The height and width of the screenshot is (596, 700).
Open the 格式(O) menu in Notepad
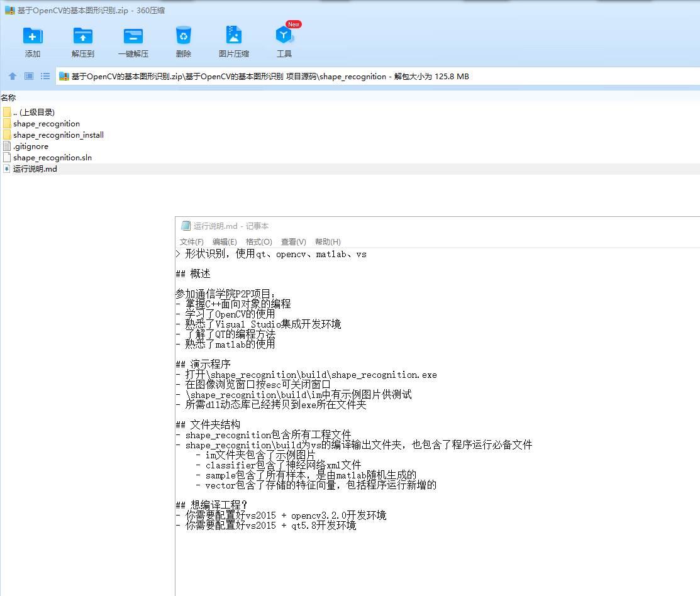259,242
